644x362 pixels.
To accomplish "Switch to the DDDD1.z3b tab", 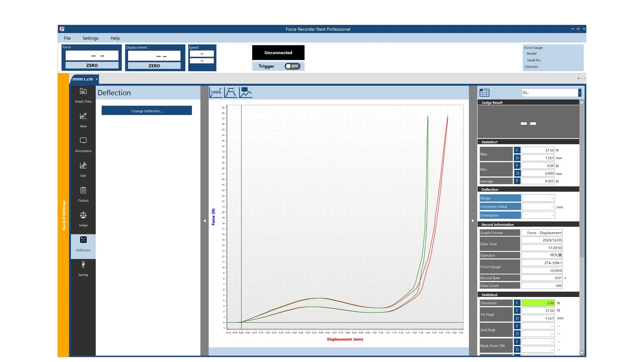I will coord(83,79).
